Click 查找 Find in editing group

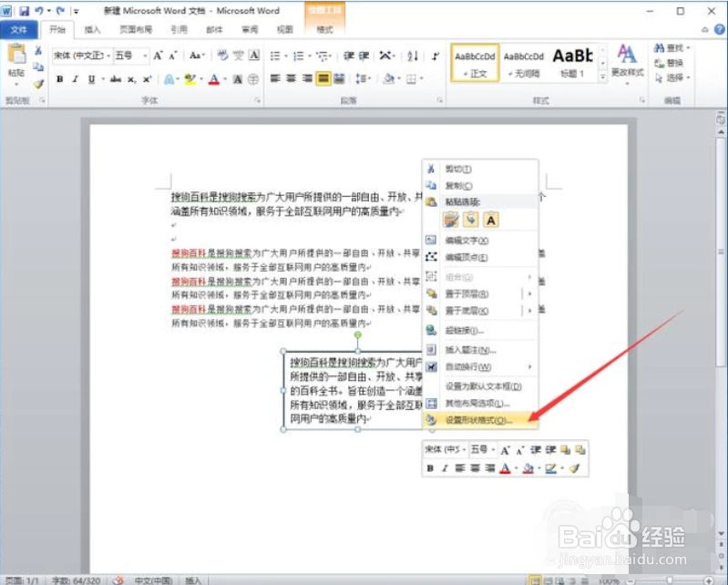coord(672,47)
